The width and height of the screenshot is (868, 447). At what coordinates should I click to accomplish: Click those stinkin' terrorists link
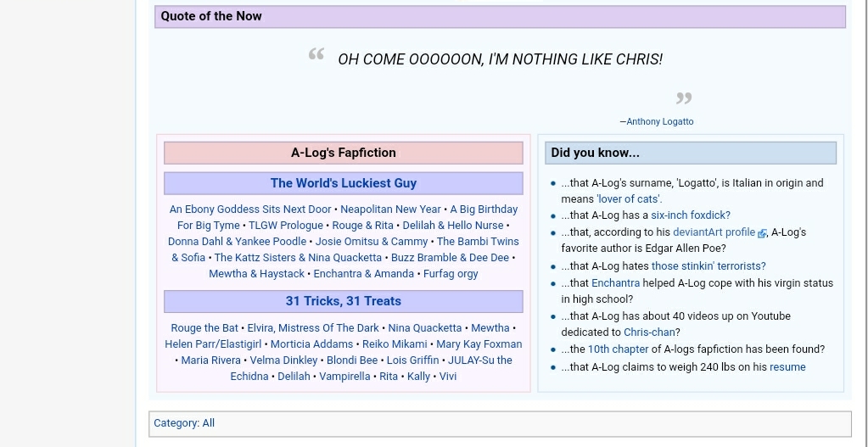pyautogui.click(x=708, y=266)
